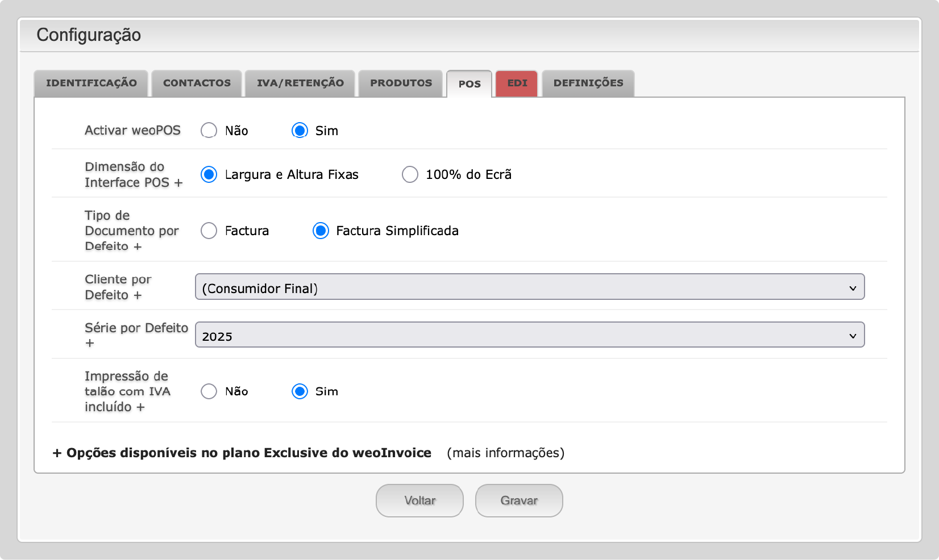The image size is (939, 560).
Task: Choose Largura e Altura Fixas option
Action: tap(209, 174)
